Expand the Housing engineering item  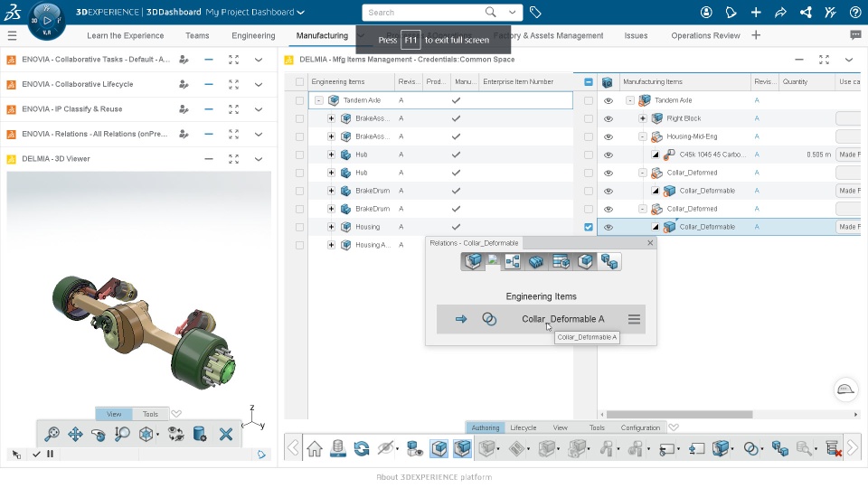point(331,227)
